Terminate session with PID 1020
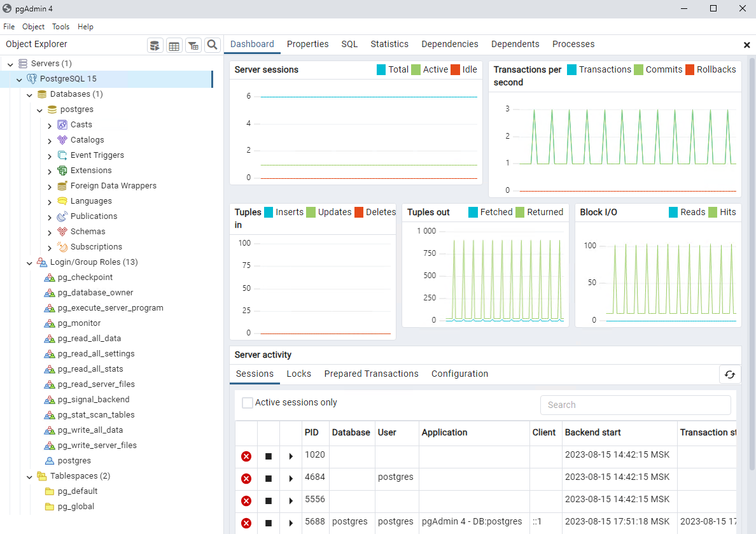756x534 pixels. pyautogui.click(x=246, y=456)
